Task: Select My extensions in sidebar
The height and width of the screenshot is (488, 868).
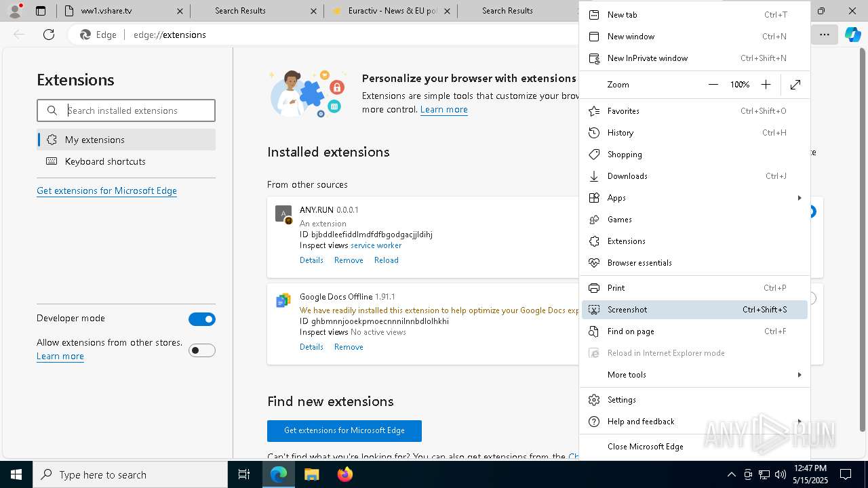Action: (126, 140)
